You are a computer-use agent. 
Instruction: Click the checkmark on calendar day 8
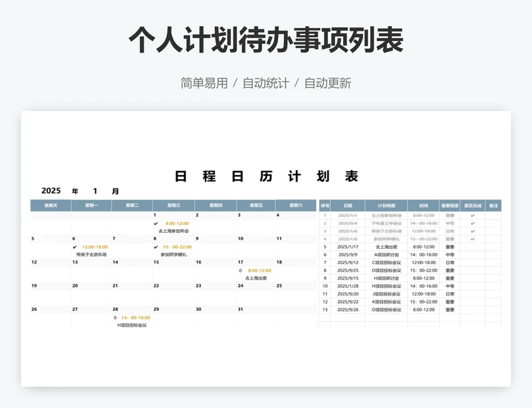[x=156, y=247]
